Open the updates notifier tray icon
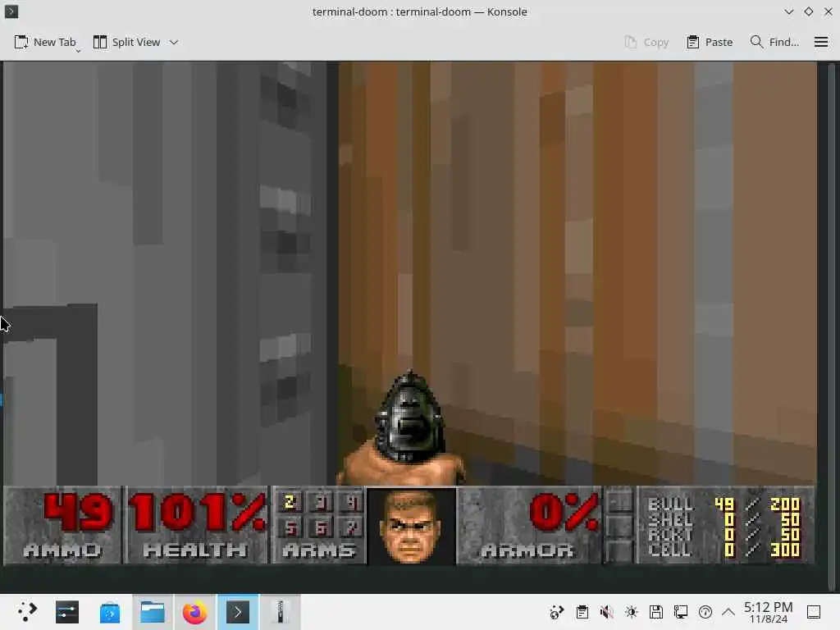Screen dimensions: 840x630 [x=705, y=612]
